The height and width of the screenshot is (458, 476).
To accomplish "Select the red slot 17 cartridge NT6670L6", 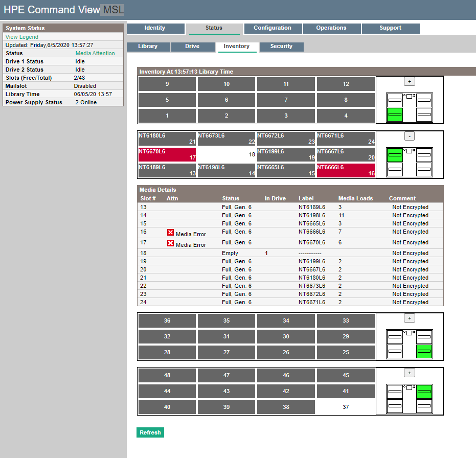I will point(167,154).
